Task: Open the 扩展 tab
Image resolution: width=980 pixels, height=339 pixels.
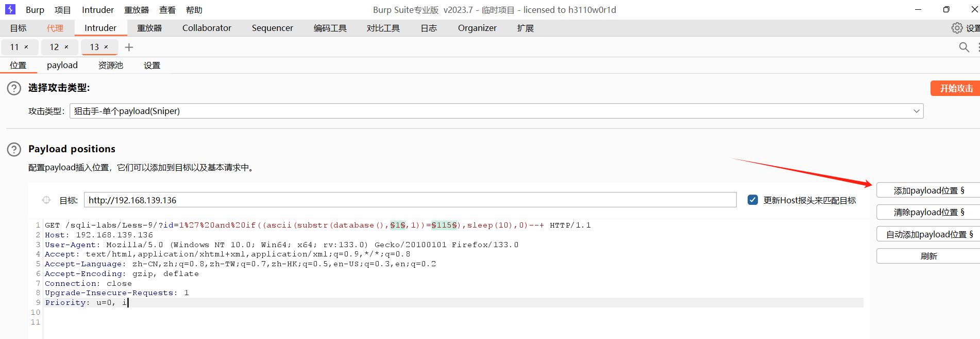Action: (526, 28)
